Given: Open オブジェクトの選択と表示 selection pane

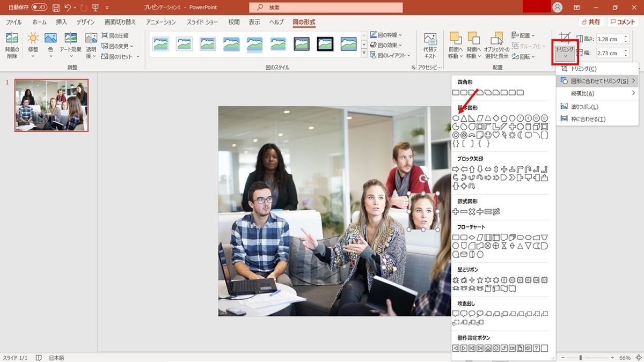Looking at the screenshot, I should pos(496,46).
